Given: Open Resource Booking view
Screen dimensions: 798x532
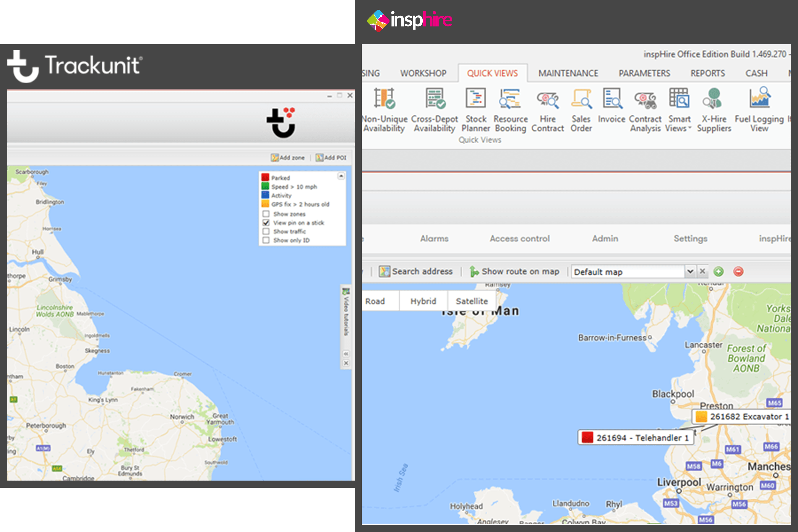Looking at the screenshot, I should 510,110.
